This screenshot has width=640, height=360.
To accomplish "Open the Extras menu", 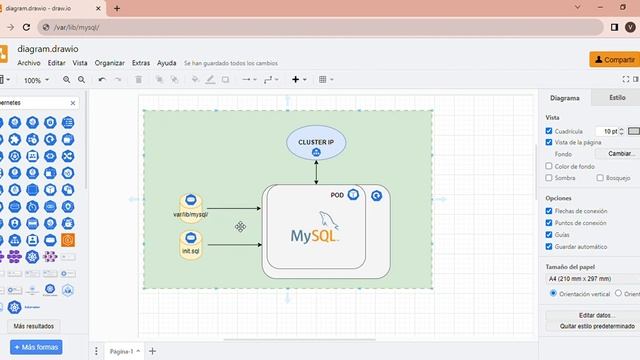I will [141, 63].
